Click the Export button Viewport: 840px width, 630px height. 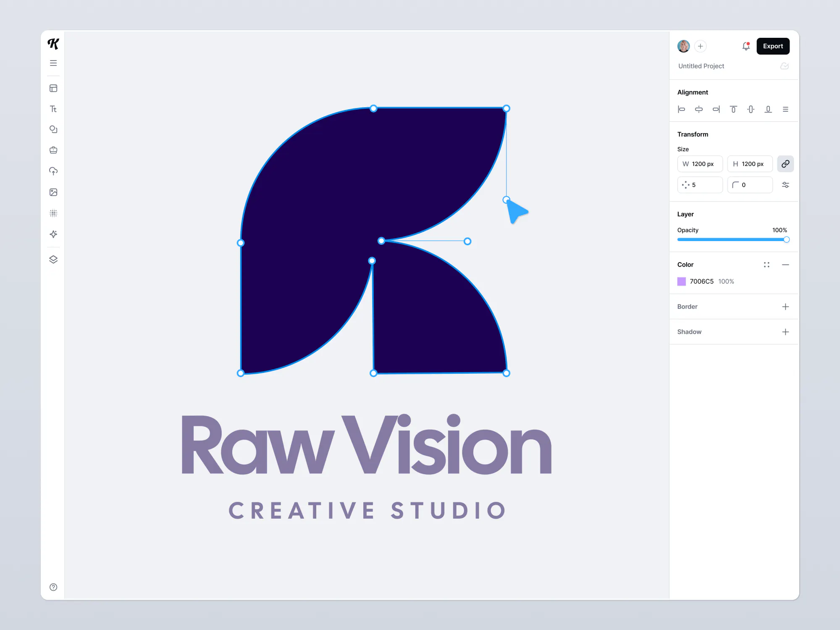[773, 46]
